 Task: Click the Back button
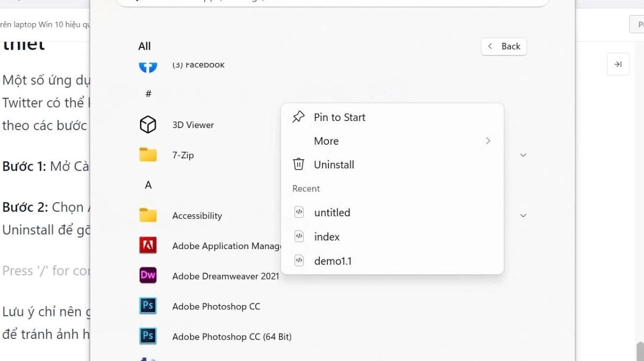(504, 46)
